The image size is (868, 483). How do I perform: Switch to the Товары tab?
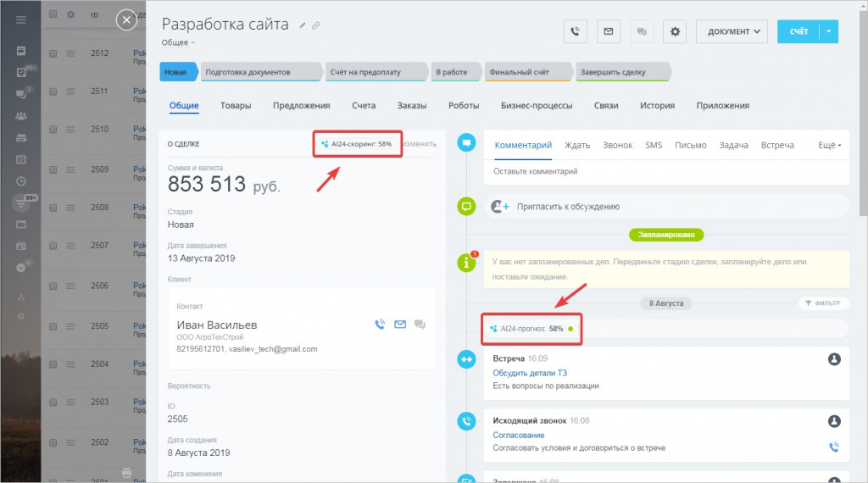(236, 106)
